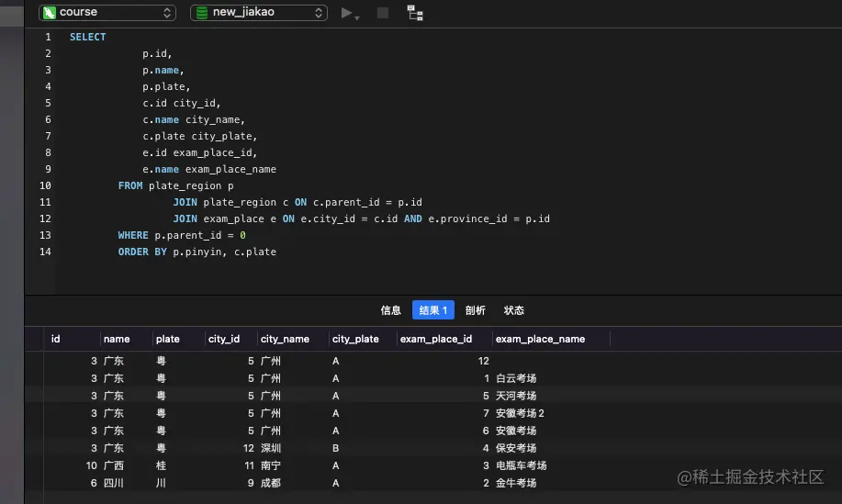Click line number 13 in editor gutter
The height and width of the screenshot is (504, 842).
pyautogui.click(x=45, y=235)
